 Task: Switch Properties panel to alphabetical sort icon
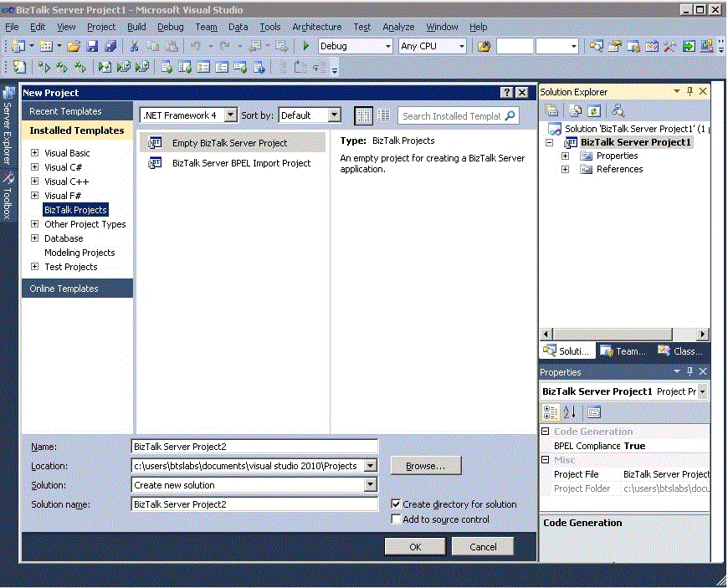pyautogui.click(x=569, y=412)
